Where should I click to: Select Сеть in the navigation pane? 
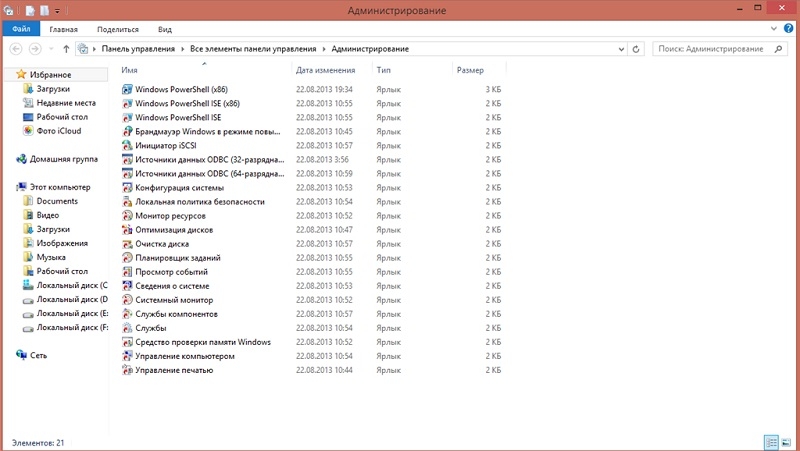click(x=38, y=355)
